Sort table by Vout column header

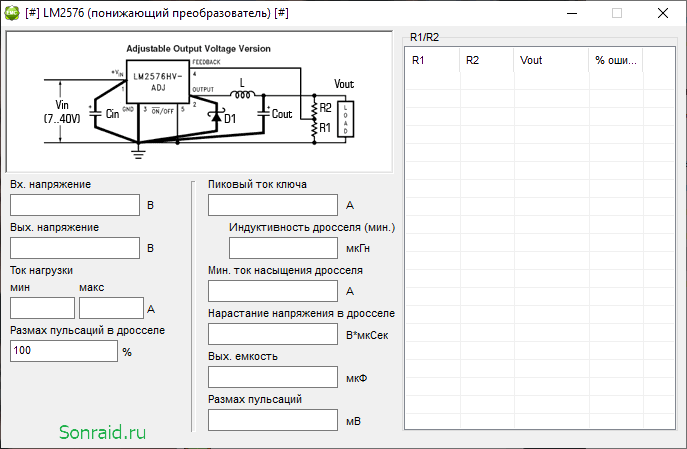point(551,60)
